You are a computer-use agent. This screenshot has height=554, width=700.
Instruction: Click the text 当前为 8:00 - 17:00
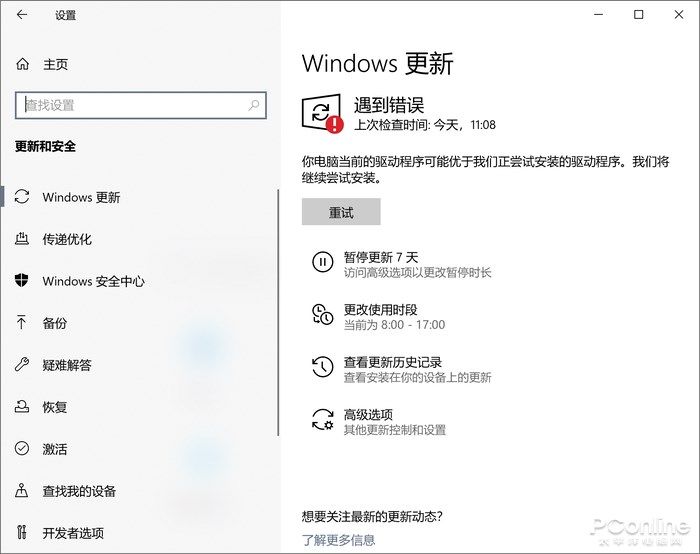pos(394,325)
